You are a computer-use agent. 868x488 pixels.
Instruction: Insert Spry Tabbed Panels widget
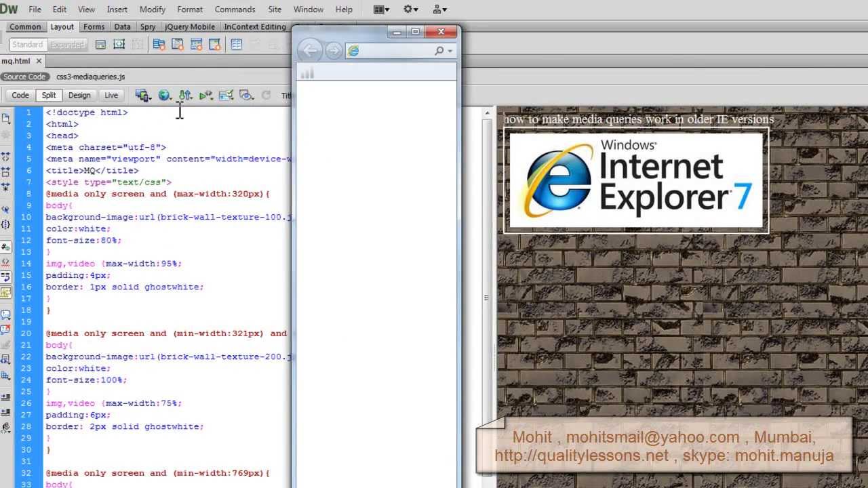coord(178,45)
